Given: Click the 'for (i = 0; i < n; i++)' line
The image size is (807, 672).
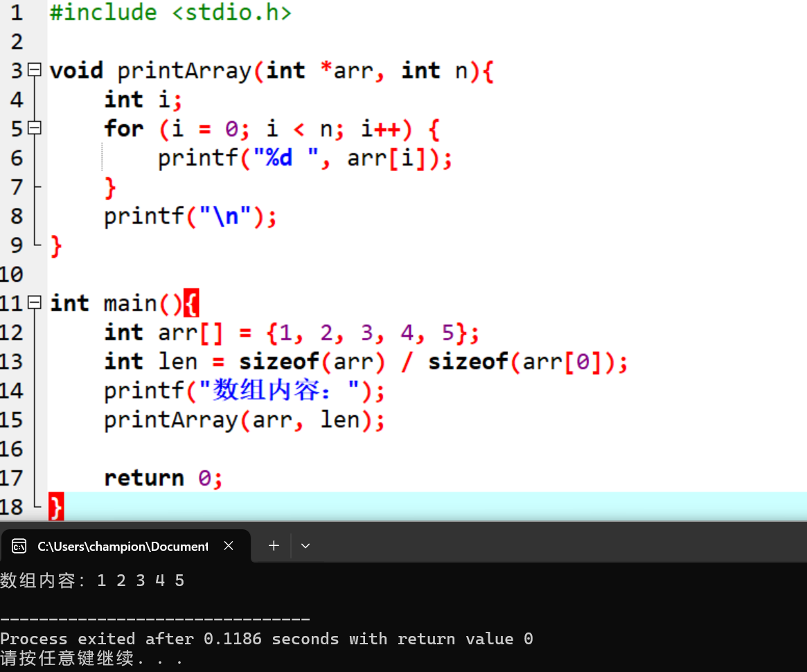Looking at the screenshot, I should (272, 129).
